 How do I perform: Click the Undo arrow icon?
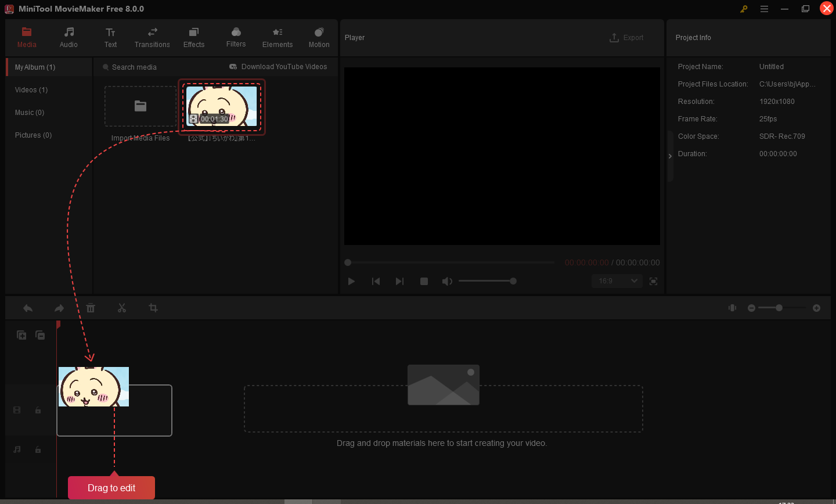pos(28,308)
